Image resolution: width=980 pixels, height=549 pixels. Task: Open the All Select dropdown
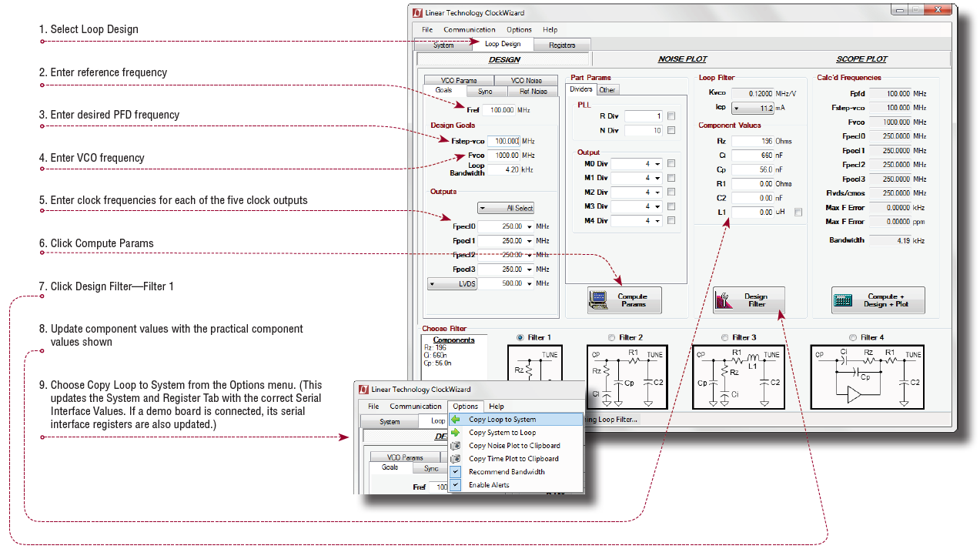coord(506,208)
